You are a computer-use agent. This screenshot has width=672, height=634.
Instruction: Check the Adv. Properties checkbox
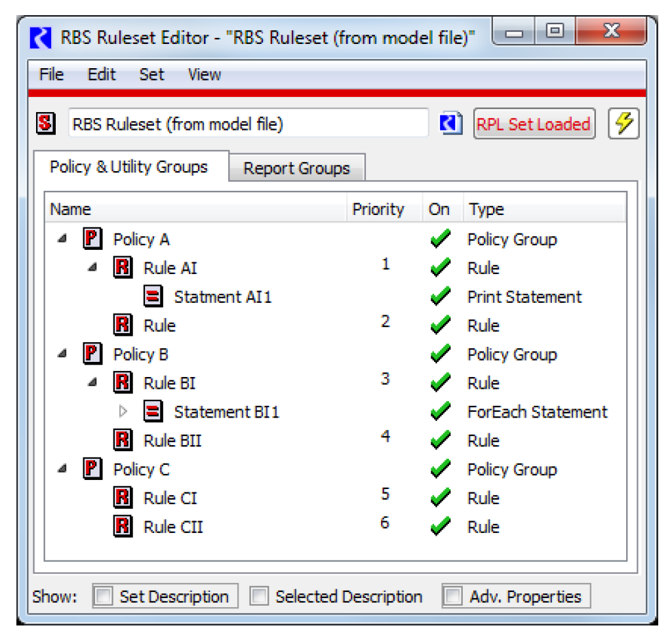(453, 597)
